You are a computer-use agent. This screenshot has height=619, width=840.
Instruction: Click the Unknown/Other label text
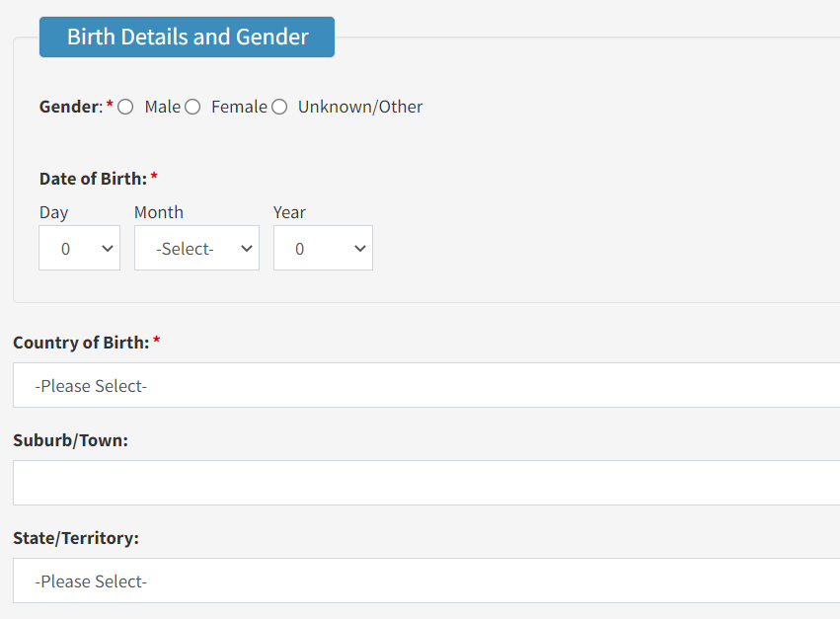[x=360, y=107]
